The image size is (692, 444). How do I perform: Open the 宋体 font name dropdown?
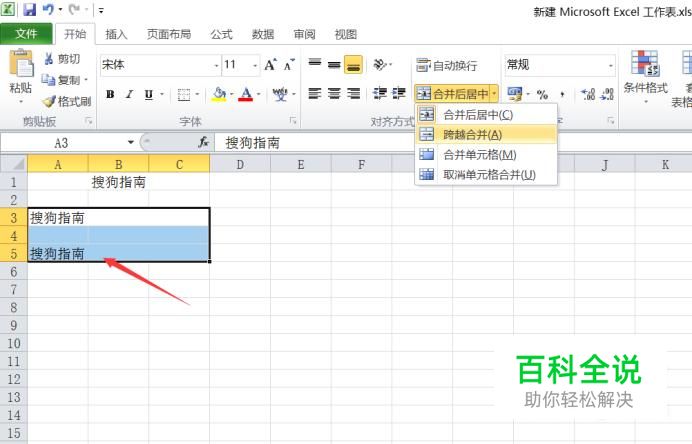[216, 65]
